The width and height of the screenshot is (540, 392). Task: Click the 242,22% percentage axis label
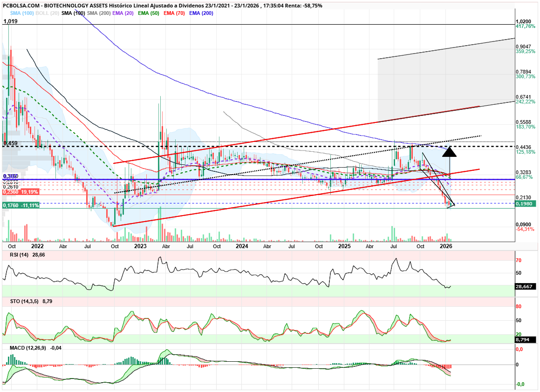pyautogui.click(x=526, y=101)
